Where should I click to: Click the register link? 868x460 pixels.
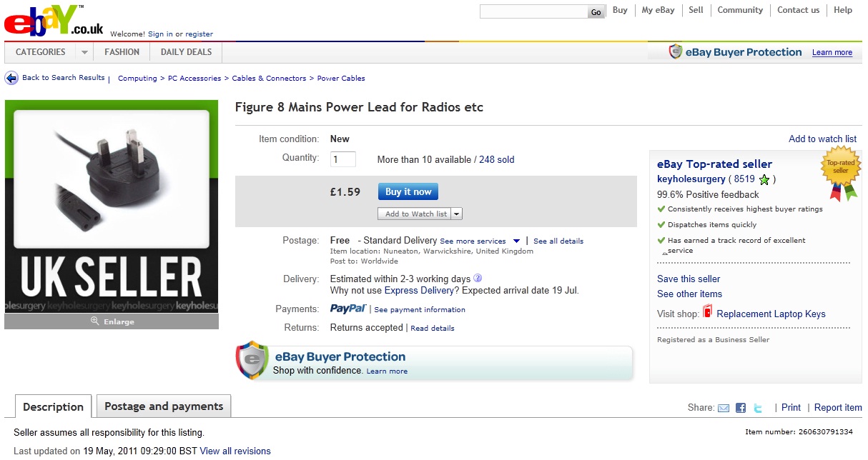(x=199, y=34)
